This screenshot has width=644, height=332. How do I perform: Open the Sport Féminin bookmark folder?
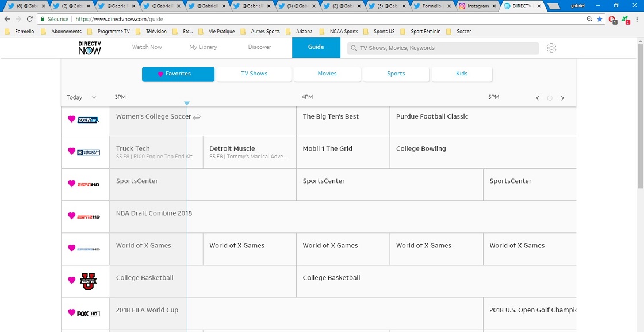421,31
